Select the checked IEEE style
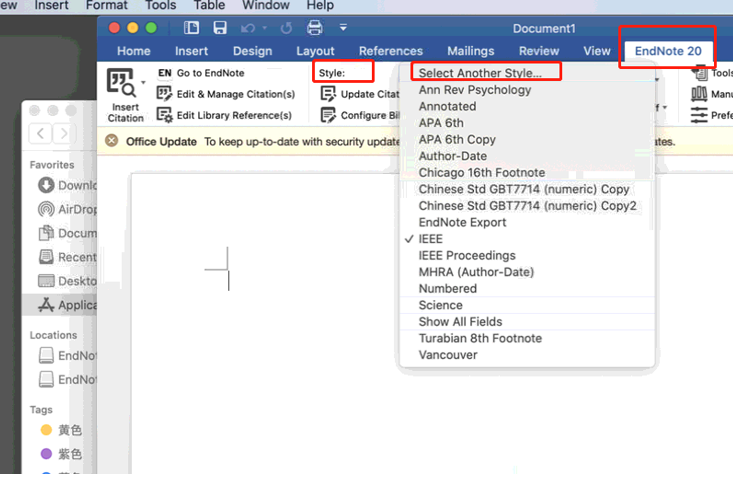This screenshot has width=733, height=482. click(430, 239)
